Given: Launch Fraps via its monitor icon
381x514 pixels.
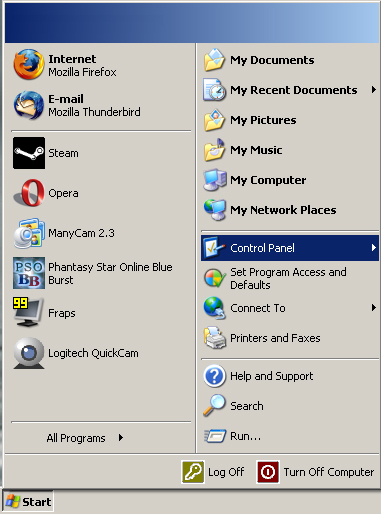Looking at the screenshot, I should click(x=28, y=312).
